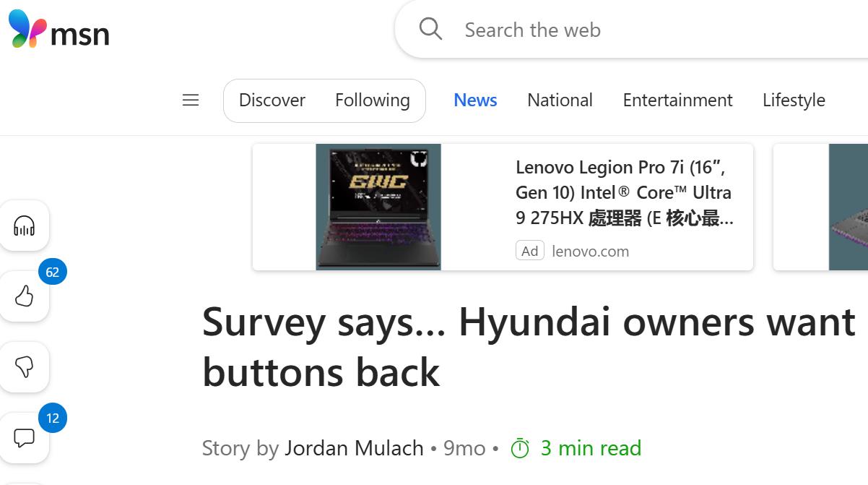Viewport: 868px width, 485px height.
Task: Select the Discover feed toggle
Action: (272, 100)
